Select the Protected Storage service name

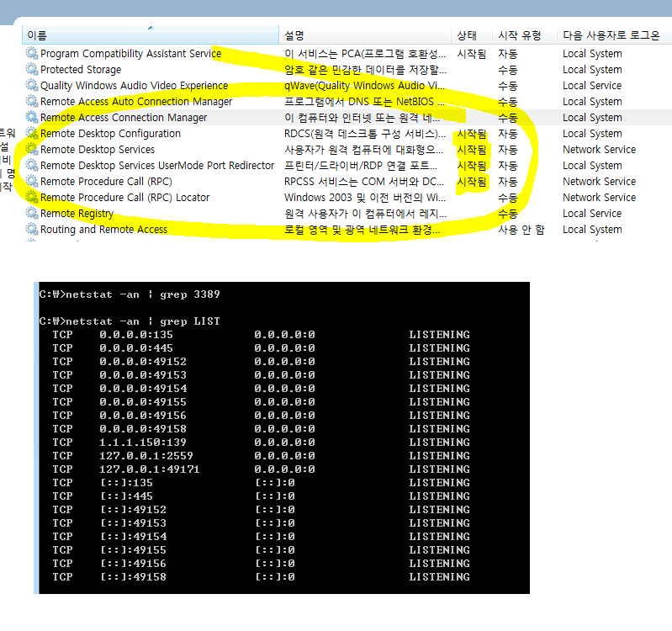(81, 70)
